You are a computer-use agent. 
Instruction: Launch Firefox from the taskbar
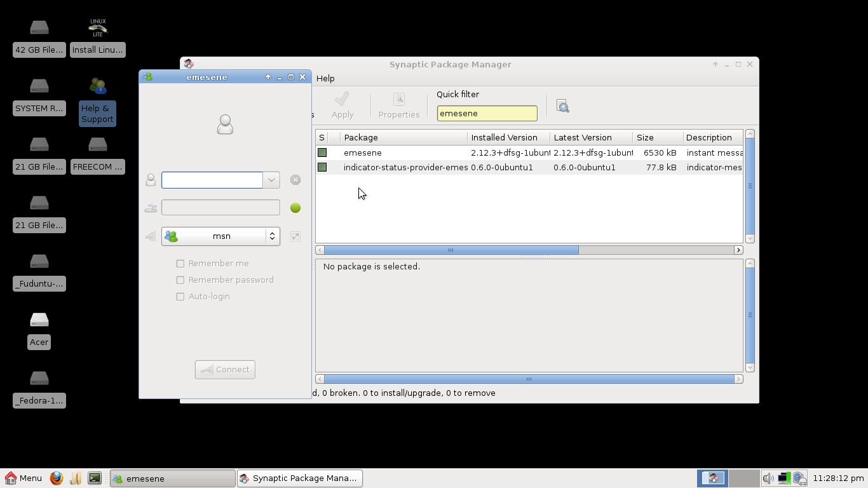click(57, 478)
